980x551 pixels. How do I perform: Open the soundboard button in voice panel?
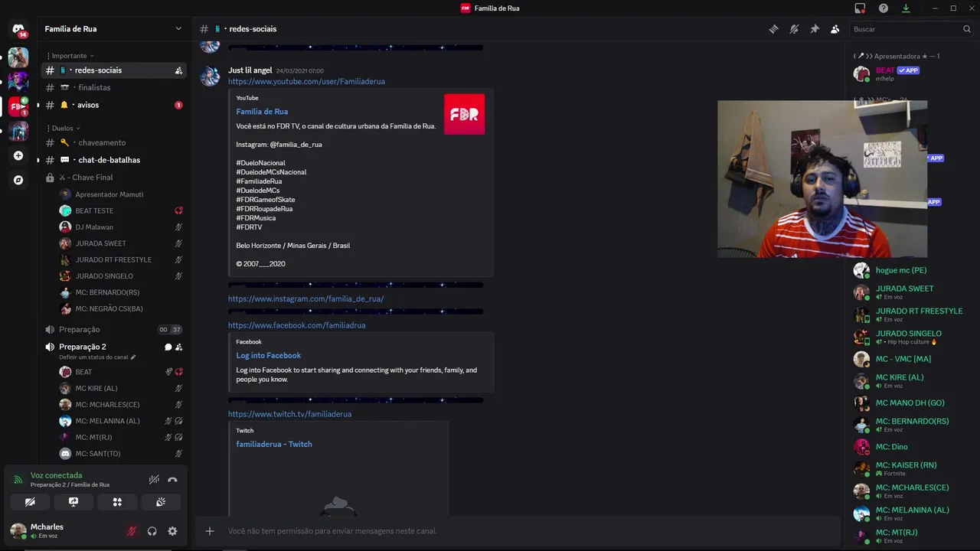tap(161, 502)
